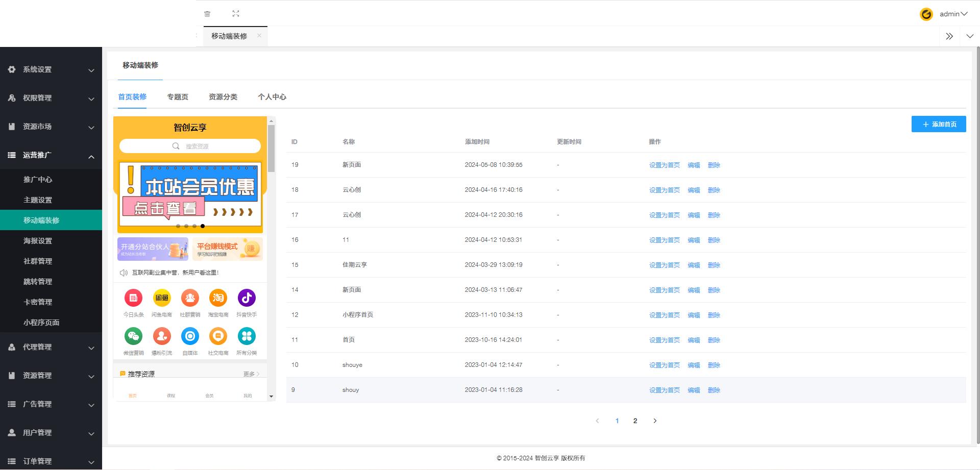Click the 微信营销 WeChat icon
Screen dimensions: 980x470
pos(133,336)
